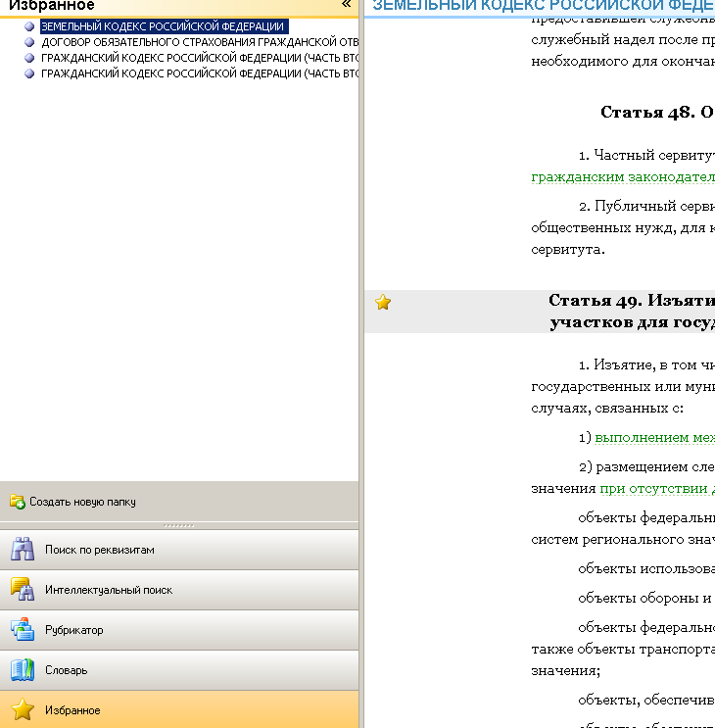Click the Статья 48 heading

pyautogui.click(x=657, y=112)
